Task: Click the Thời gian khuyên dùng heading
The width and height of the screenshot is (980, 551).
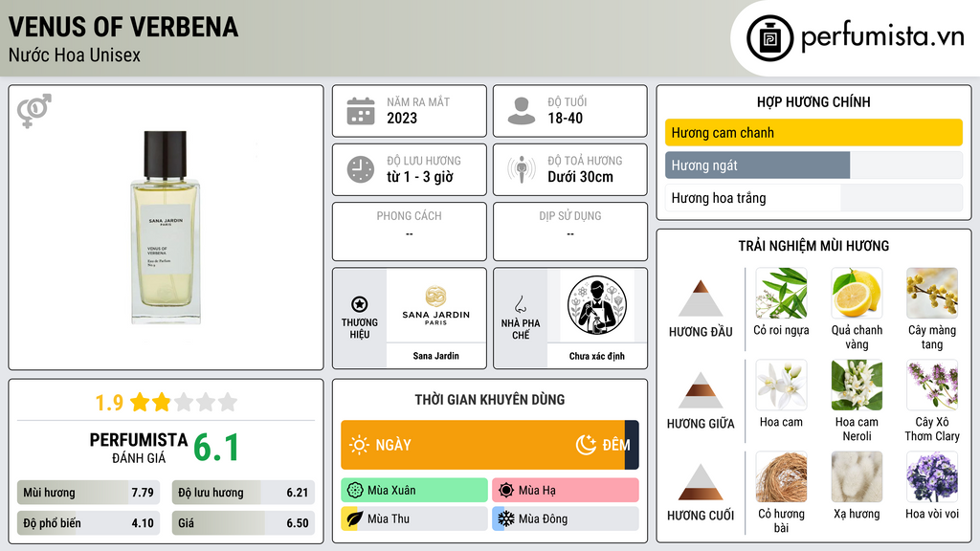Action: click(x=490, y=399)
